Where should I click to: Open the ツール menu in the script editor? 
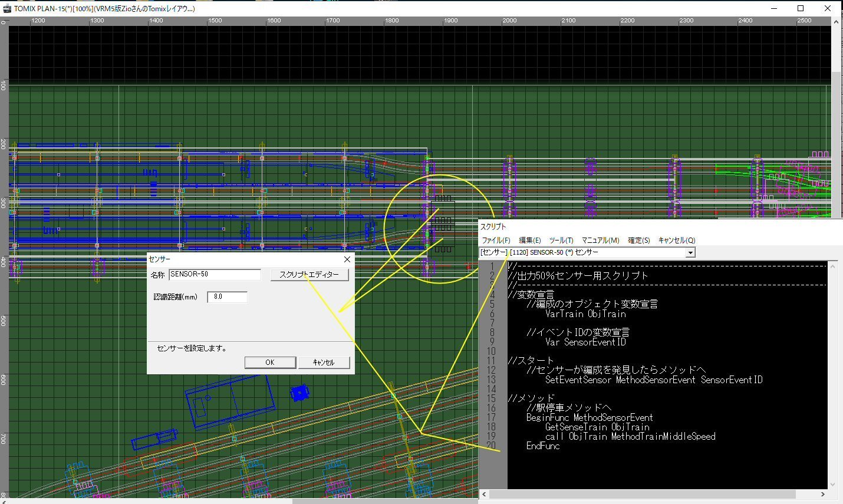pyautogui.click(x=561, y=240)
